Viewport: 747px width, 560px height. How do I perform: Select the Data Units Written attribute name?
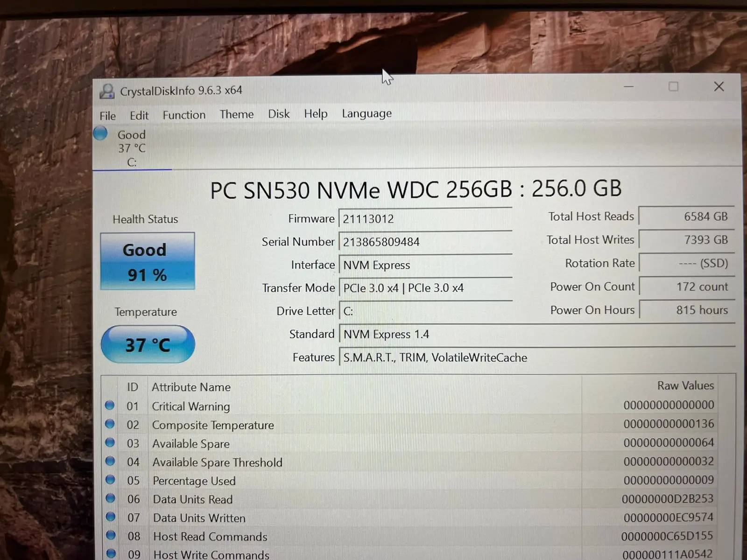pyautogui.click(x=199, y=518)
